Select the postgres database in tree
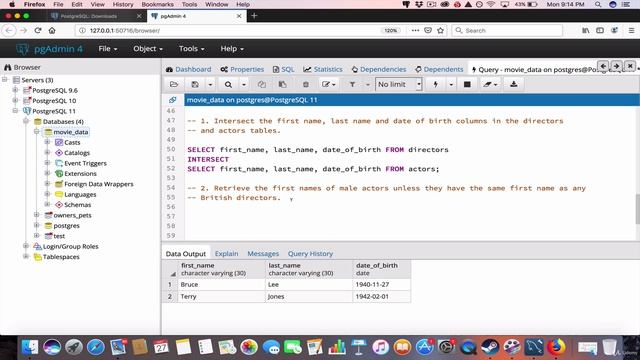Image resolution: width=640 pixels, height=360 pixels. [67, 226]
